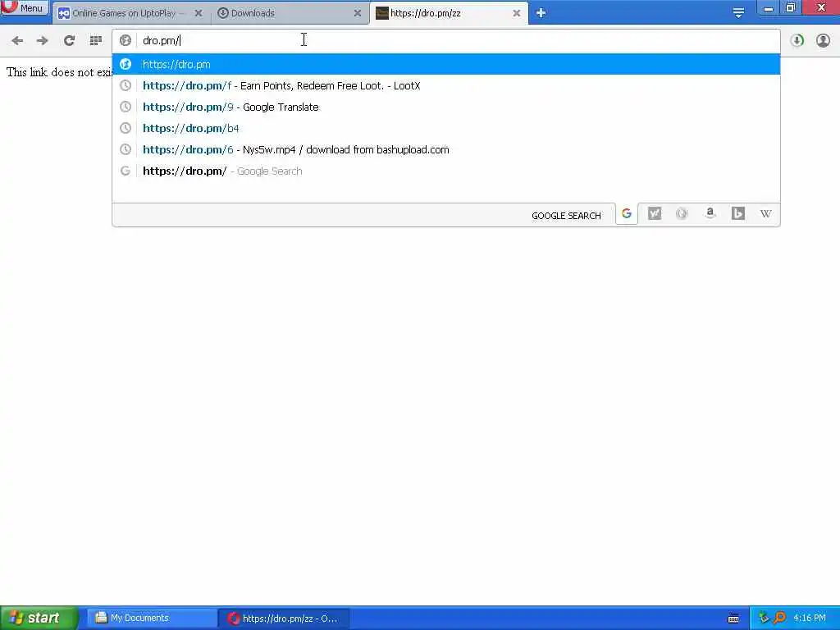Select suggestion https://dro.pm/9 Google Translate
The width and height of the screenshot is (840, 630).
pos(445,107)
